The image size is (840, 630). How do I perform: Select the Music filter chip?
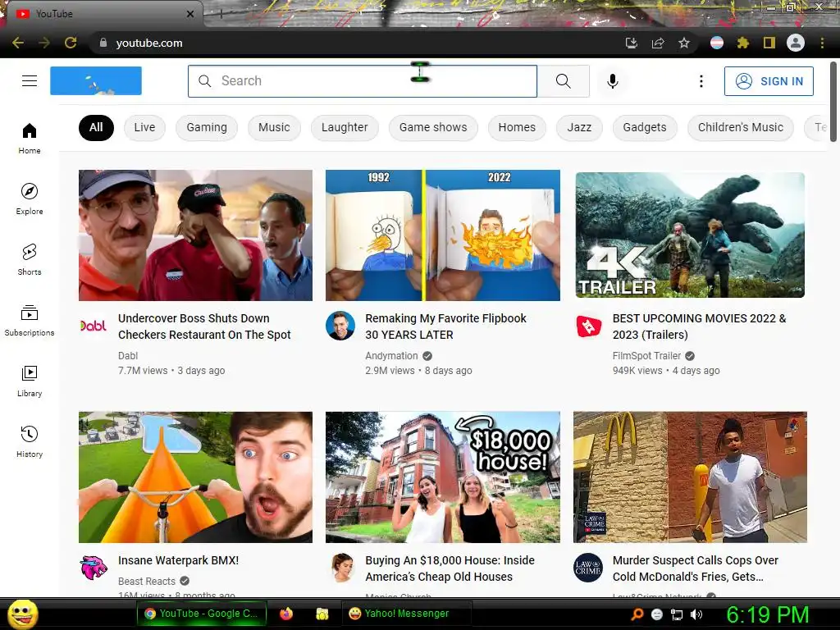click(274, 127)
